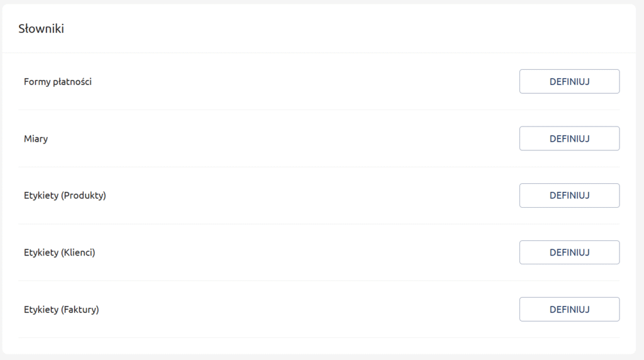Click the Etykiety (Produkty) label text
The width and height of the screenshot is (644, 360).
click(x=65, y=196)
